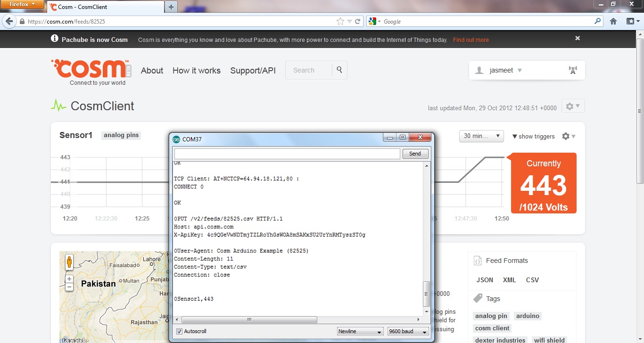Click the 'Content-Length: 11' serial output line
The width and height of the screenshot is (644, 343).
coord(204,259)
